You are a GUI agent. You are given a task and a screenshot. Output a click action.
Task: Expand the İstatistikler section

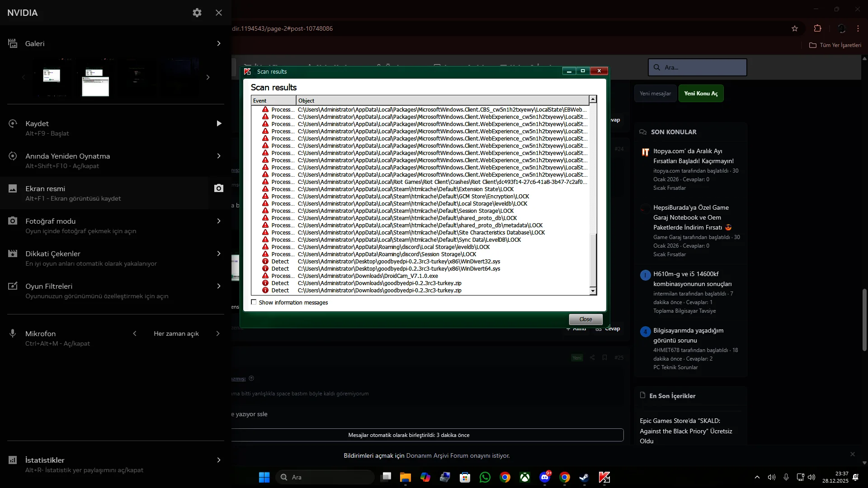click(219, 460)
